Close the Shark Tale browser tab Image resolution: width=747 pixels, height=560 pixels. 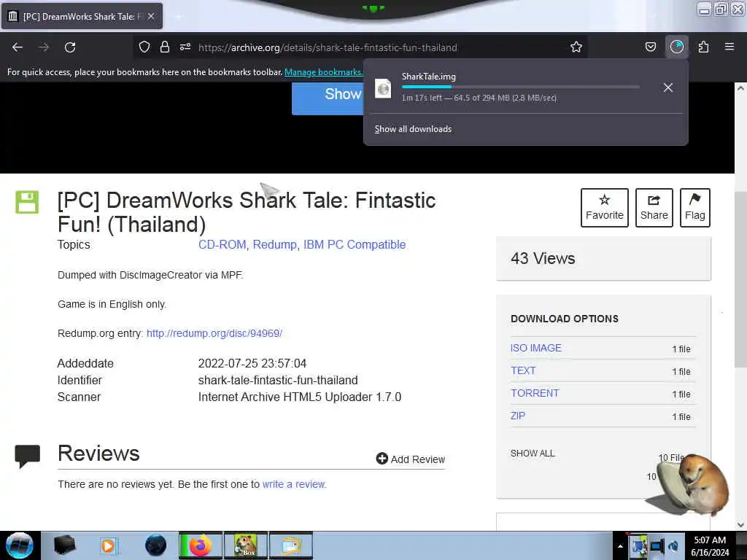[150, 16]
